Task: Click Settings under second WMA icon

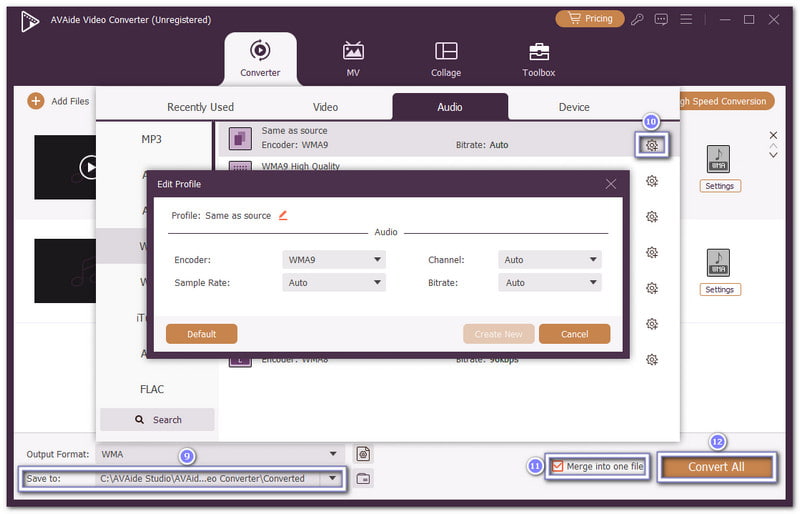Action: point(719,289)
